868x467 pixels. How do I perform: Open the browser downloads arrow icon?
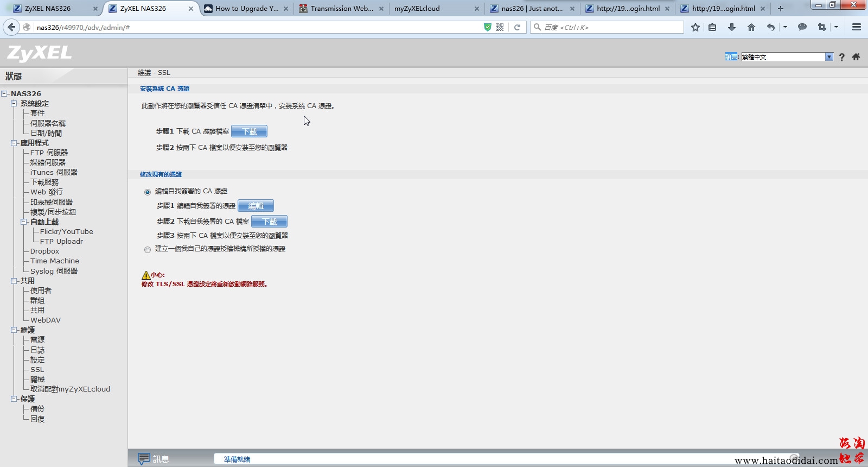(731, 27)
